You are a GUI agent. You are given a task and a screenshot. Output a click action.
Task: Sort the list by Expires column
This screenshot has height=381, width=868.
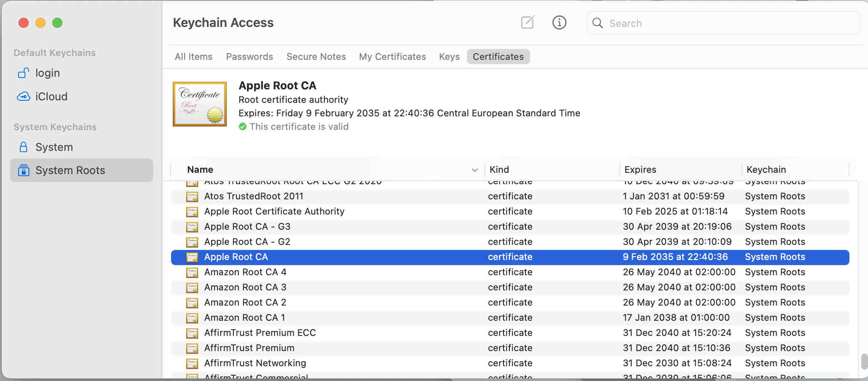tap(640, 169)
